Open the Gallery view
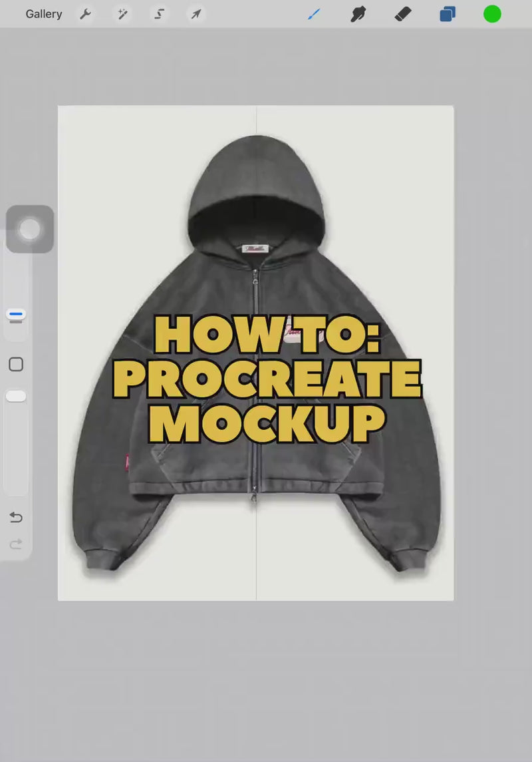The height and width of the screenshot is (762, 532). click(x=44, y=14)
